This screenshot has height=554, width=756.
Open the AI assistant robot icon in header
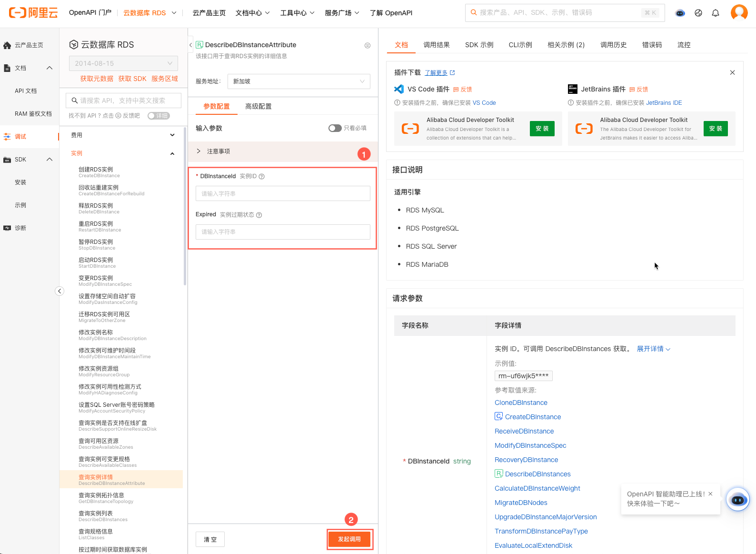pyautogui.click(x=680, y=13)
